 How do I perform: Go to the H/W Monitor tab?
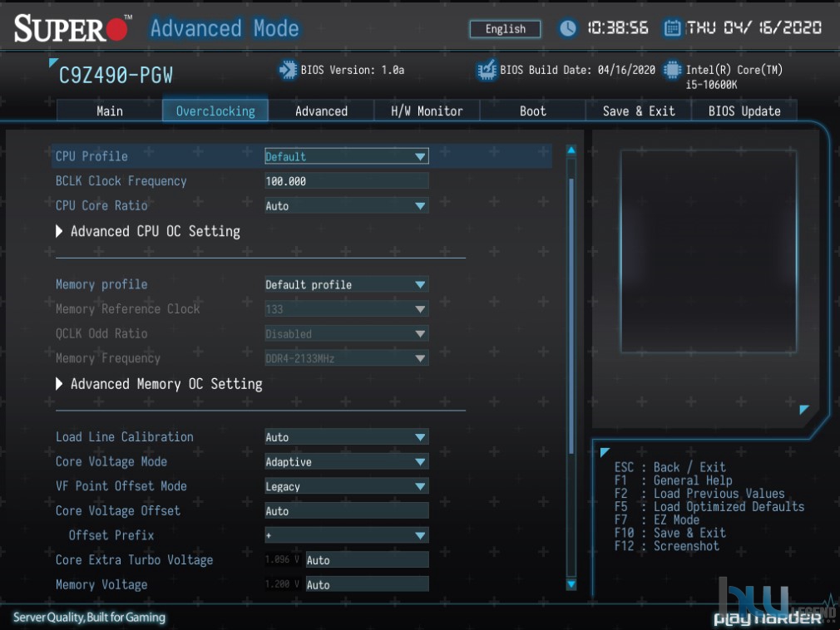(x=427, y=111)
